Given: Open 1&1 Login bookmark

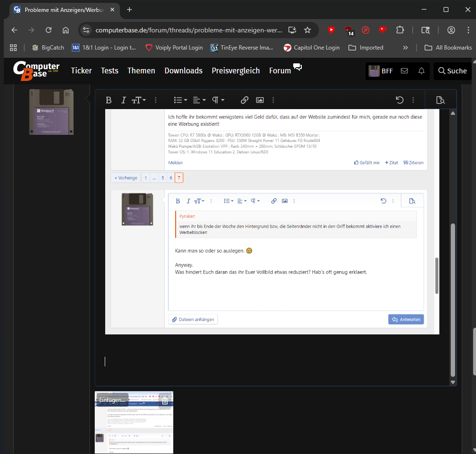Looking at the screenshot, I should (x=104, y=48).
